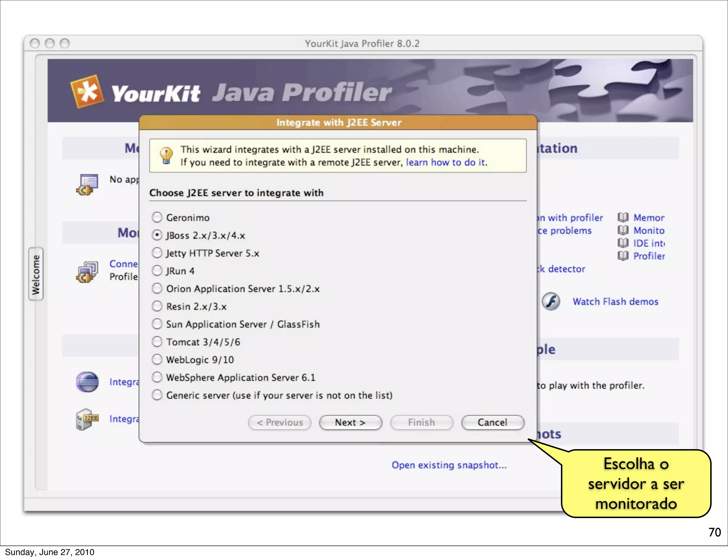Cancel the J2EE integration wizard
Viewport: 728px width, 560px height.
coord(492,422)
